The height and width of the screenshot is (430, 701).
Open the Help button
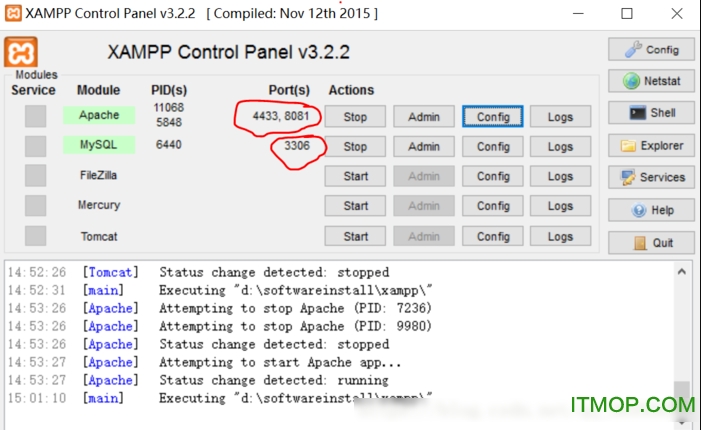(651, 210)
